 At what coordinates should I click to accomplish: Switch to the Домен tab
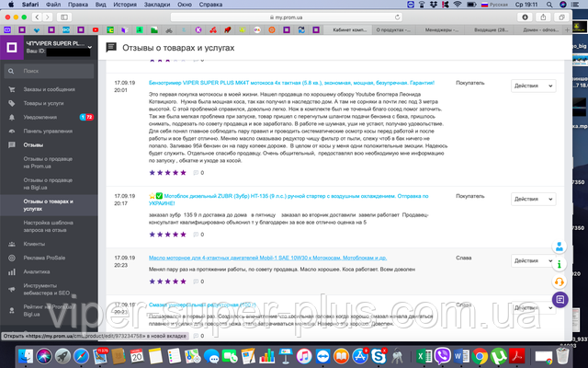point(540,29)
